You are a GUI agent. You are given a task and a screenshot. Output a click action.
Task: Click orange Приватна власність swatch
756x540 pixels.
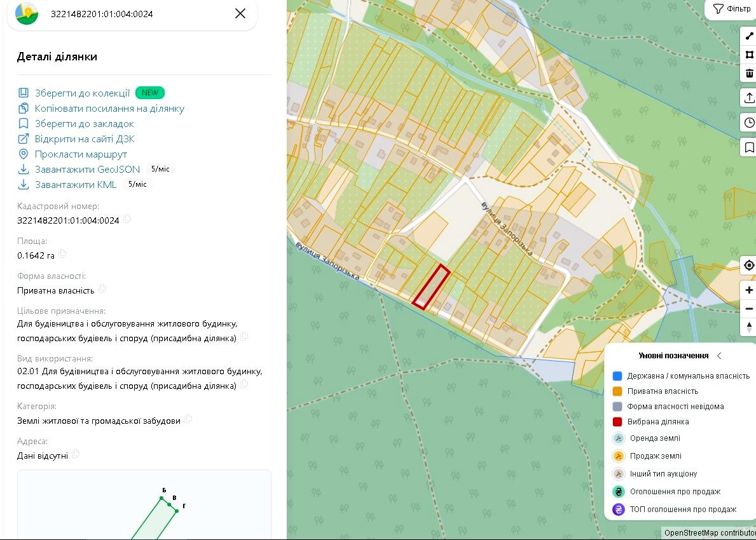click(x=617, y=391)
